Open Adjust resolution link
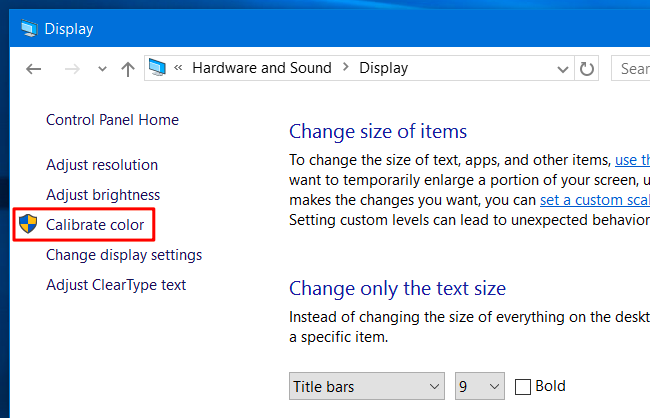This screenshot has height=418, width=650. point(102,165)
